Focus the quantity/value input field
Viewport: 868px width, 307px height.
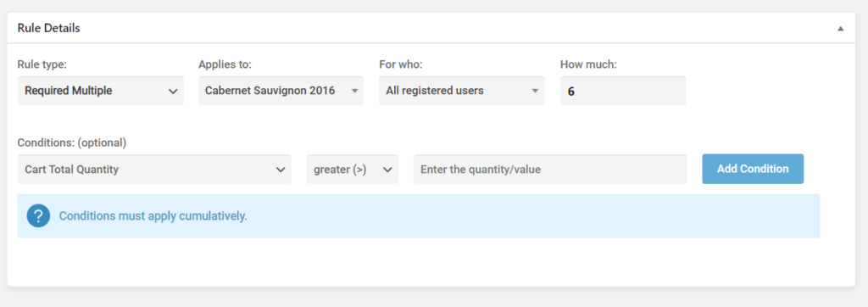(550, 169)
